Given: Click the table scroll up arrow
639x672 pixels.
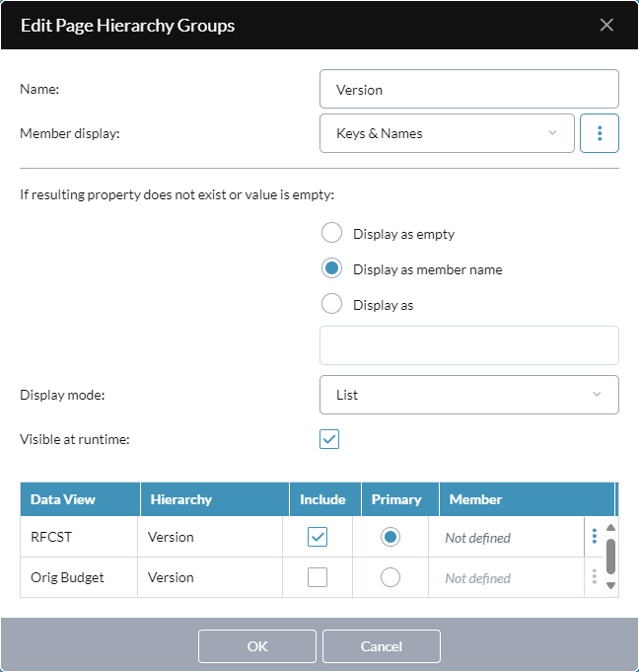Looking at the screenshot, I should tap(610, 528).
